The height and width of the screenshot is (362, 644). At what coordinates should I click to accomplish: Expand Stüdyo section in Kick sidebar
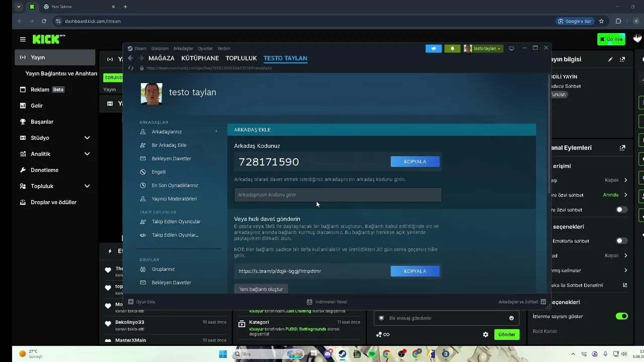[x=55, y=138]
